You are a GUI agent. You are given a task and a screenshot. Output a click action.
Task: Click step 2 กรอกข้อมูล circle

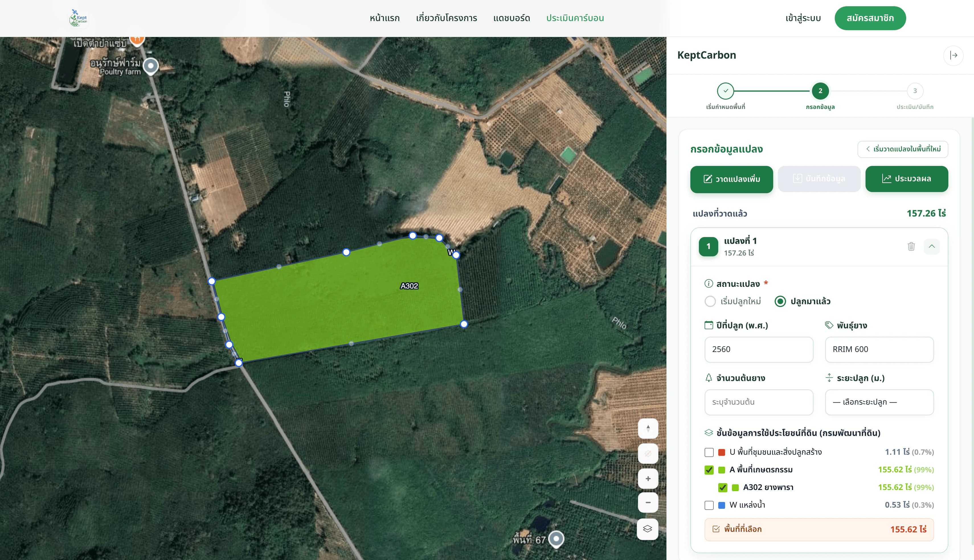point(820,91)
